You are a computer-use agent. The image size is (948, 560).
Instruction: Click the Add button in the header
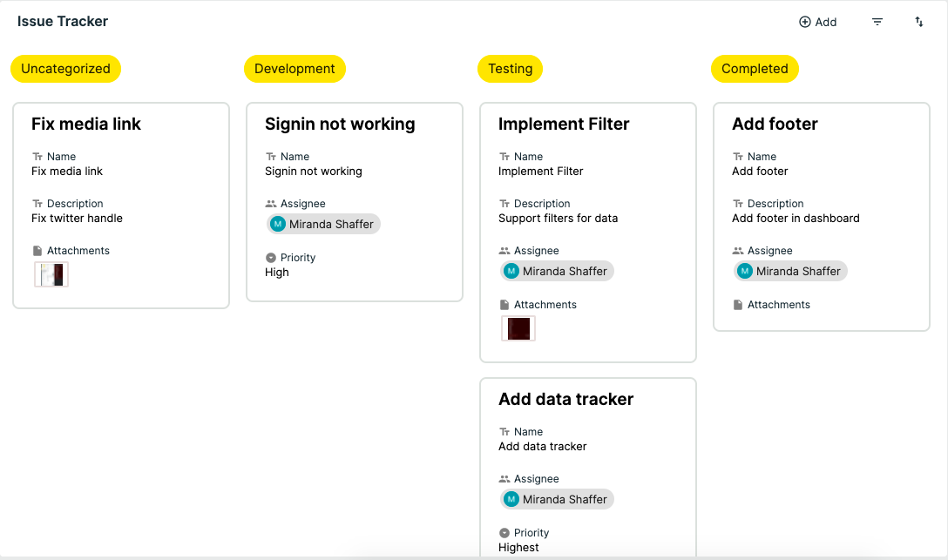(x=817, y=22)
